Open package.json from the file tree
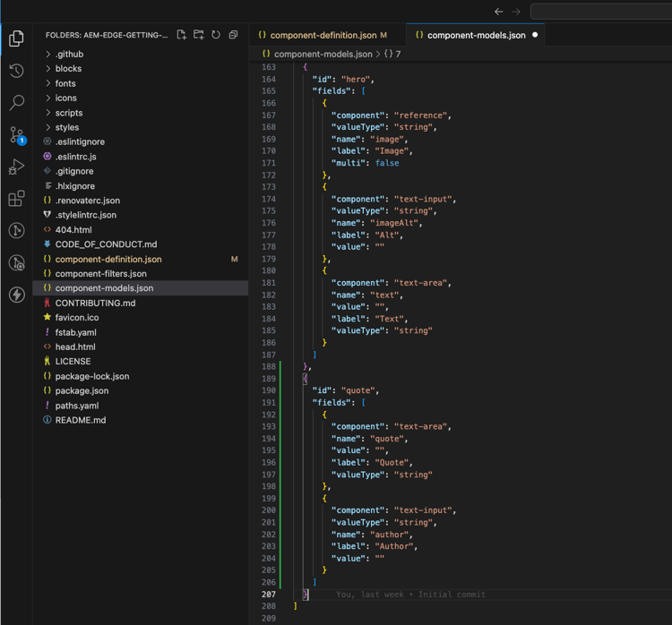 tap(82, 390)
